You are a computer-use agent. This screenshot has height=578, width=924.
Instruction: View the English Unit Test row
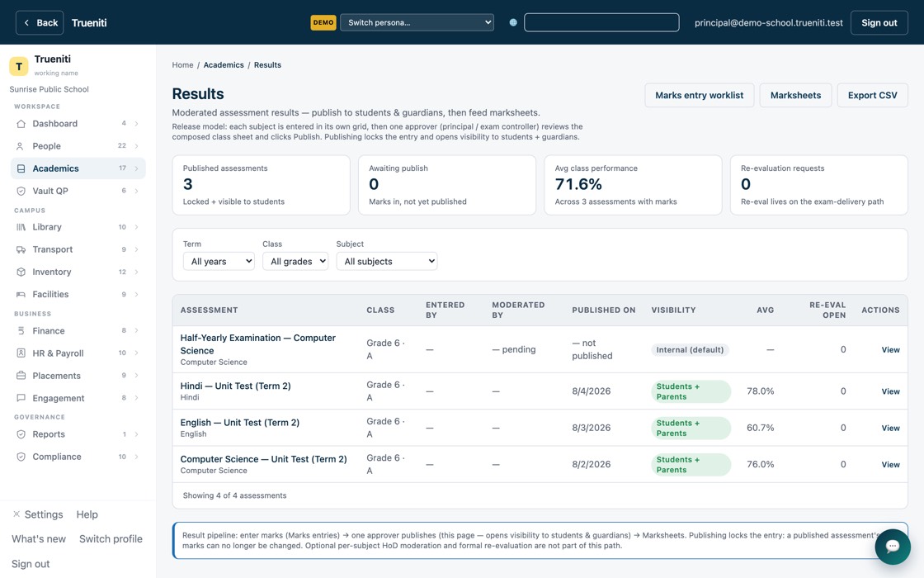[890, 429]
